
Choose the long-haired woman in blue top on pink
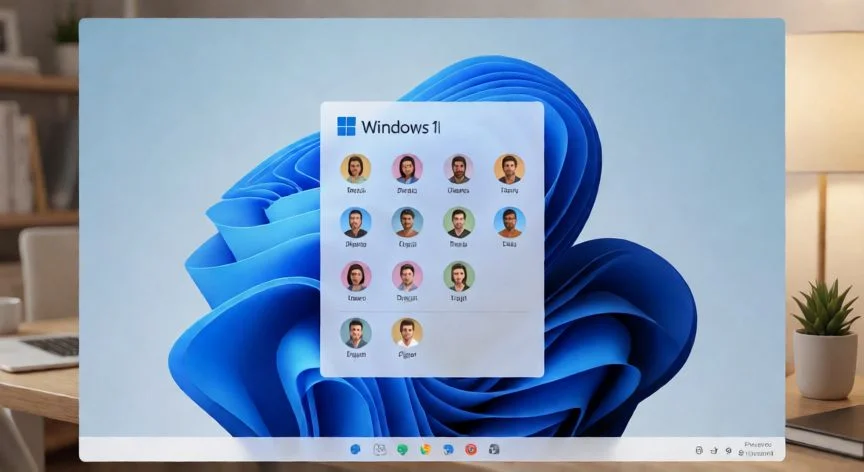click(407, 169)
